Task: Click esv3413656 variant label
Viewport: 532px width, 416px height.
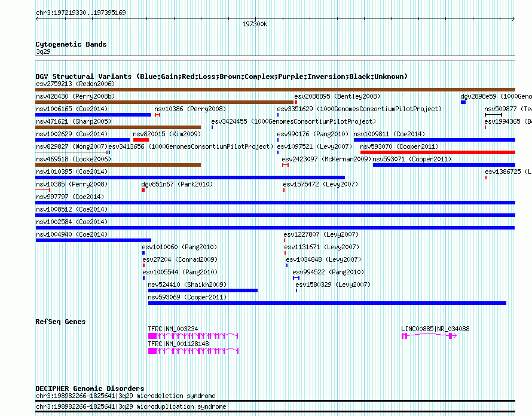Action: (x=191, y=146)
